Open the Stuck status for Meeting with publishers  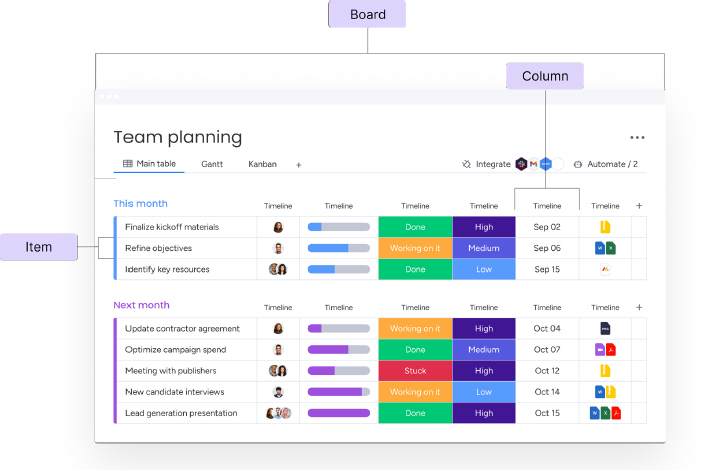[x=415, y=371]
